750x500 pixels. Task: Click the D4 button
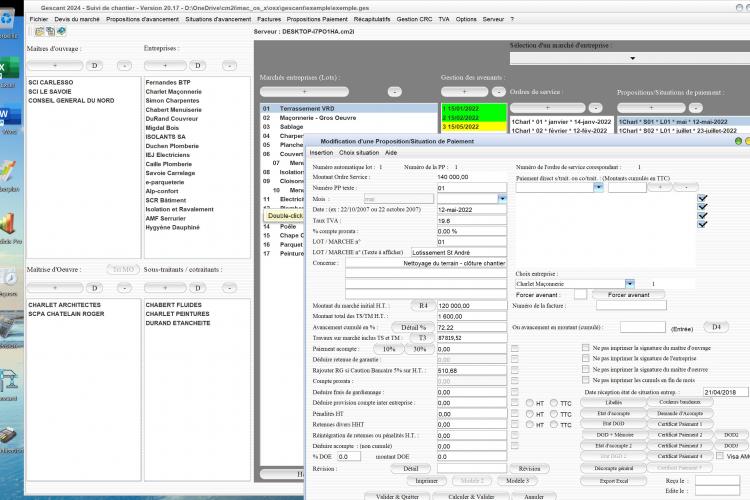[716, 327]
